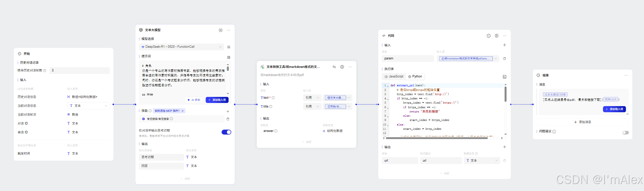Expand the 提示词 prompt editor icon
The height and width of the screenshot is (191, 644).
[229, 57]
